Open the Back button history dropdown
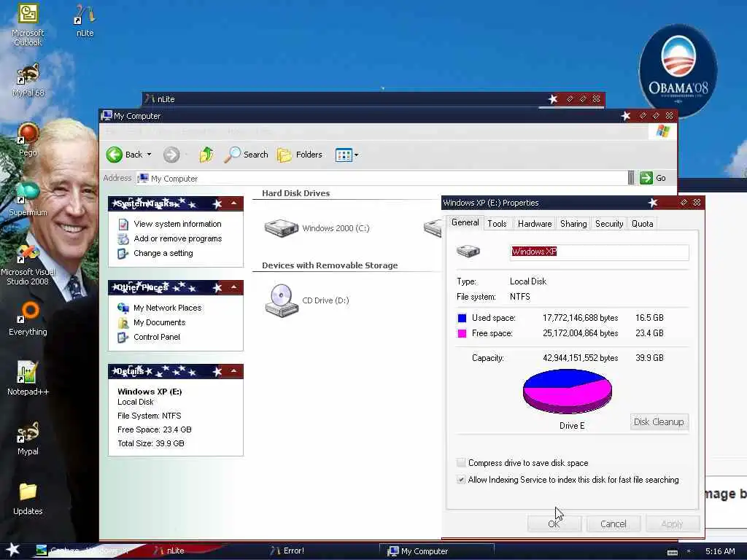The image size is (747, 560). tap(149, 155)
